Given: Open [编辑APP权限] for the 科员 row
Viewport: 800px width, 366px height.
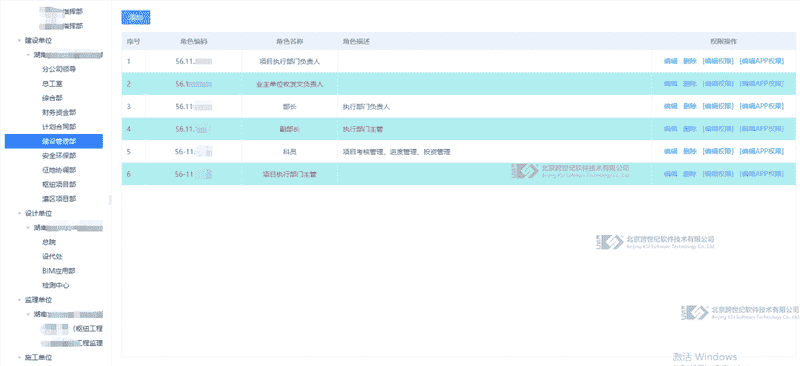Looking at the screenshot, I should coord(762,151).
